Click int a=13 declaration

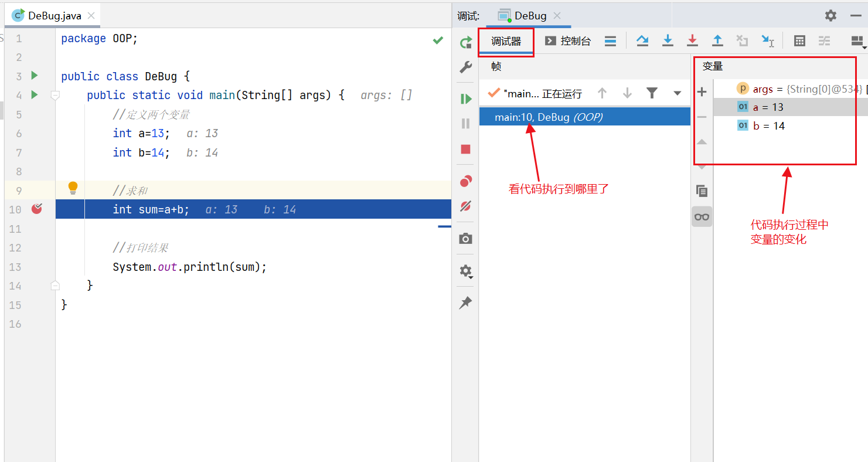[x=141, y=133]
